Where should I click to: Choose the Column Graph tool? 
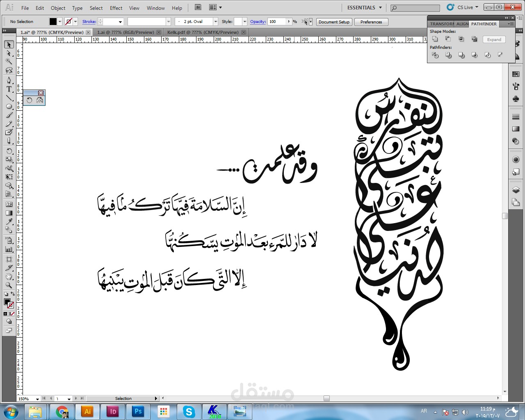[9, 249]
